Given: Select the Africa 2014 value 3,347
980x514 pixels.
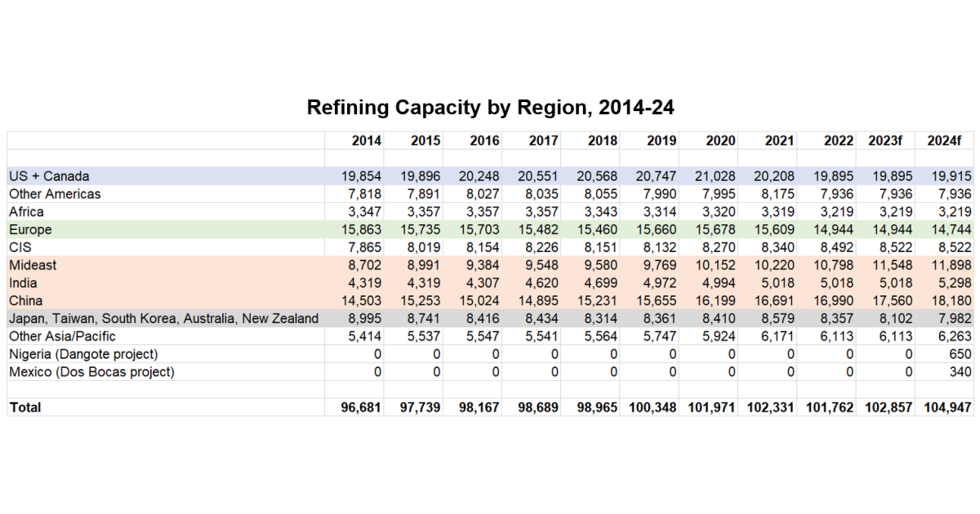Looking at the screenshot, I should coord(367,212).
